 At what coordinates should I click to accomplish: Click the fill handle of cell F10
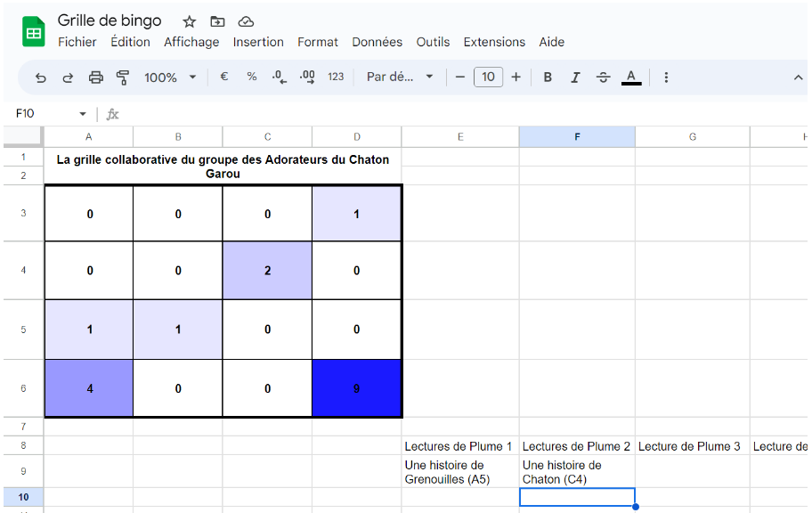coord(636,506)
